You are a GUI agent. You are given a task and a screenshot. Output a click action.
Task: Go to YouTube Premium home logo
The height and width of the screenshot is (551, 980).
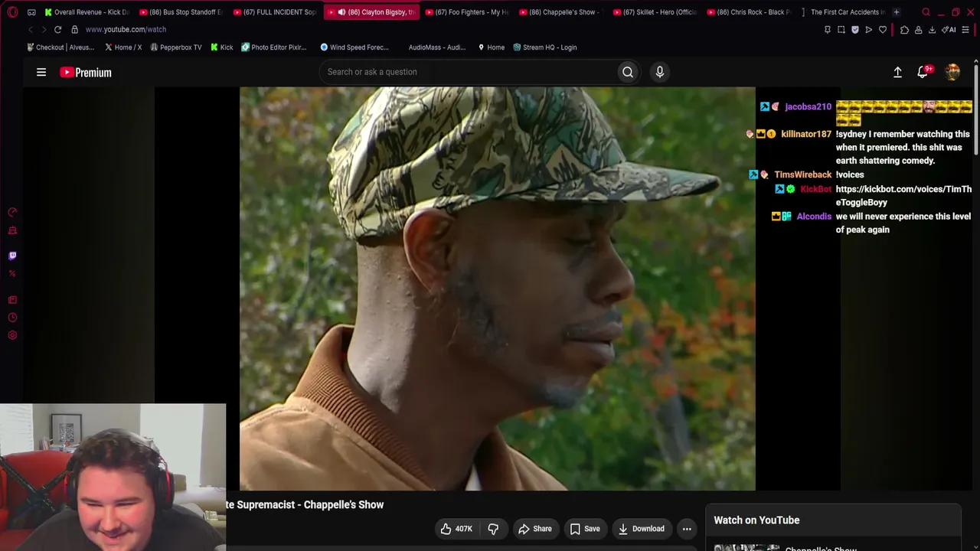tap(86, 72)
